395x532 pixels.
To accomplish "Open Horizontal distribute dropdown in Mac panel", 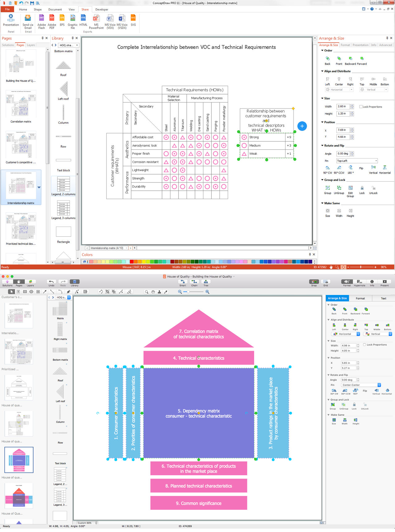I will (346, 334).
